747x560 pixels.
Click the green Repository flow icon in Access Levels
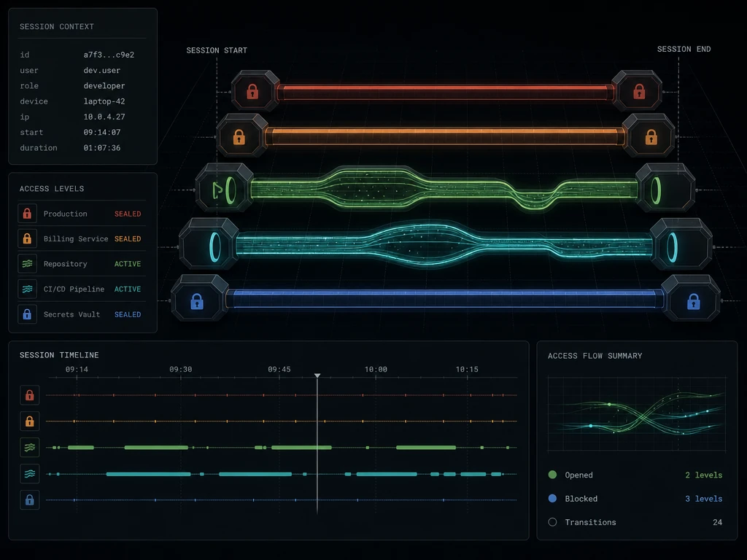pos(27,263)
